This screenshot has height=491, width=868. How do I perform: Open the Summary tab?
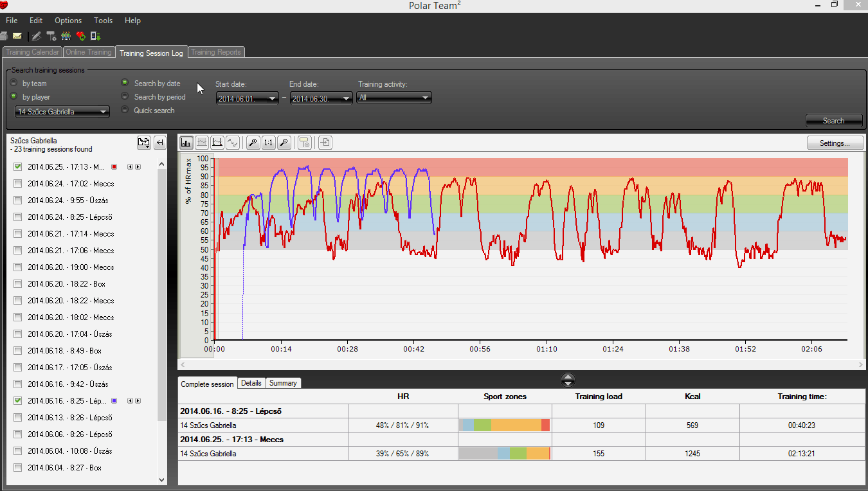point(283,383)
